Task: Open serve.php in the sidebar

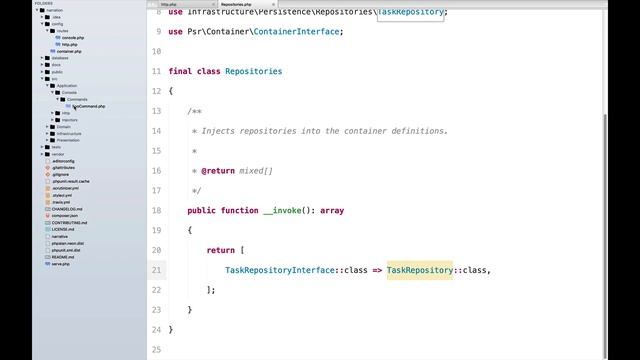Action: coord(60,264)
